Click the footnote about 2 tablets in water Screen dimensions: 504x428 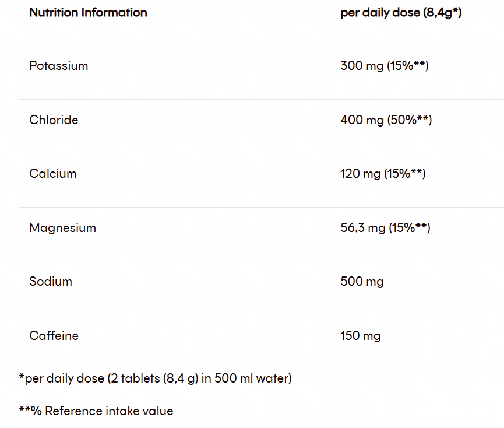[155, 378]
